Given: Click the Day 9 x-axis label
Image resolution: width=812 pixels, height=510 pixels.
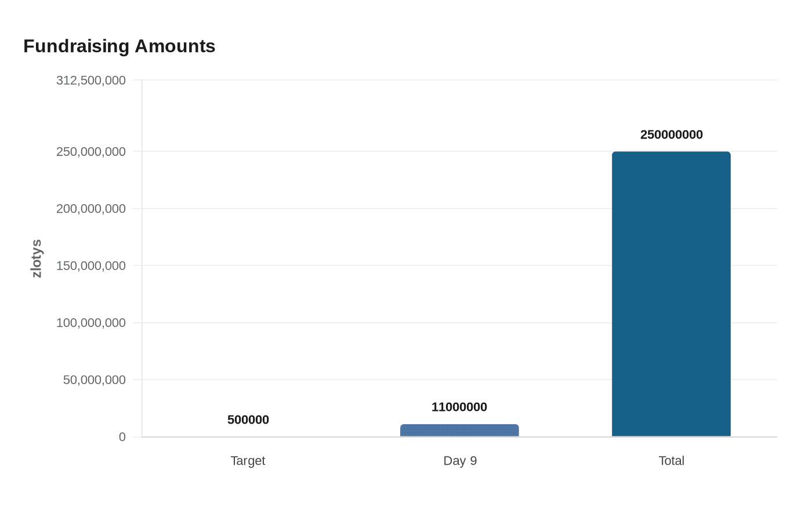Looking at the screenshot, I should [x=460, y=461].
